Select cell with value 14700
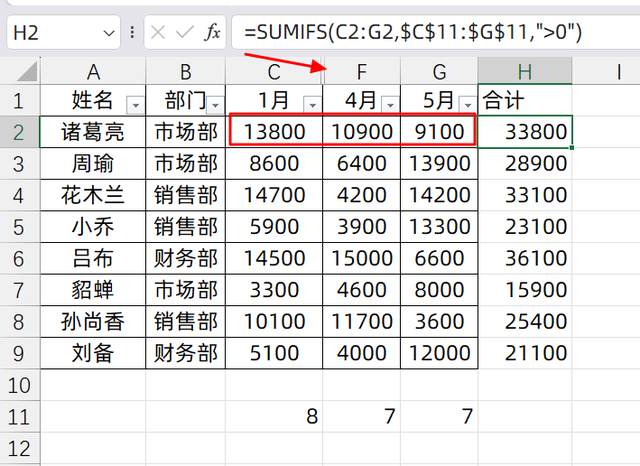Screen dimensions: 640x466 274,195
